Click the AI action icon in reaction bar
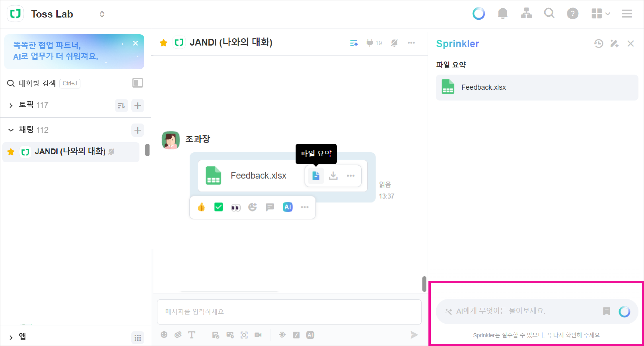This screenshot has height=346, width=644. [x=287, y=207]
